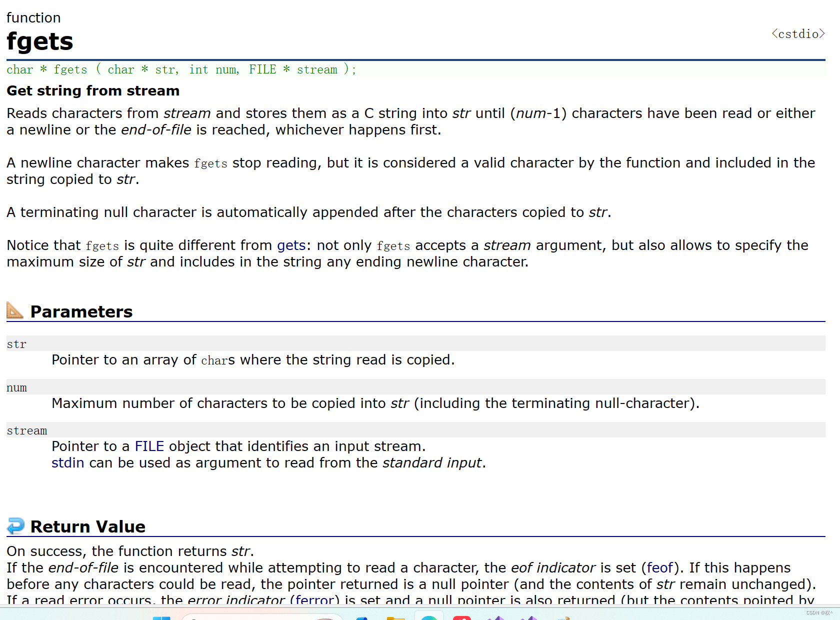840x620 pixels.
Task: Click the 'Maximum number of characters' description
Action: tap(375, 403)
